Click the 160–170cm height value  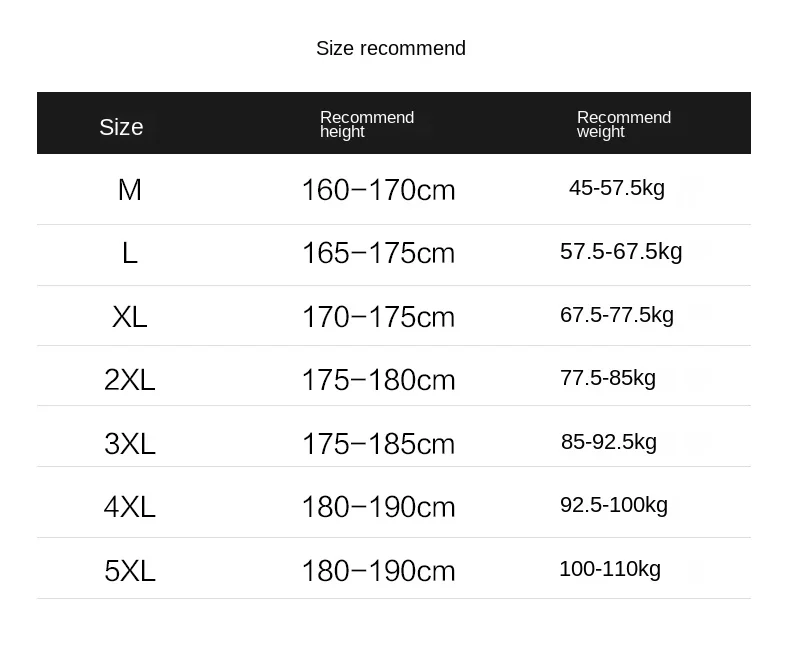click(378, 189)
